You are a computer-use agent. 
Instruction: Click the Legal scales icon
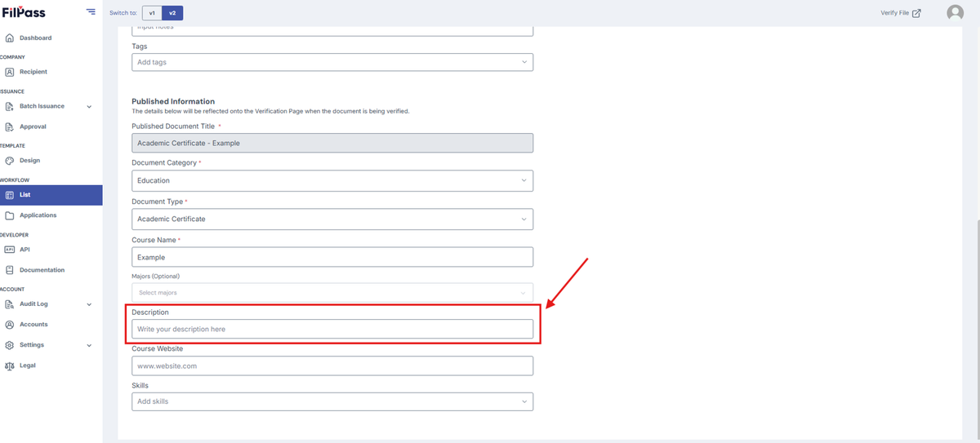[9, 365]
